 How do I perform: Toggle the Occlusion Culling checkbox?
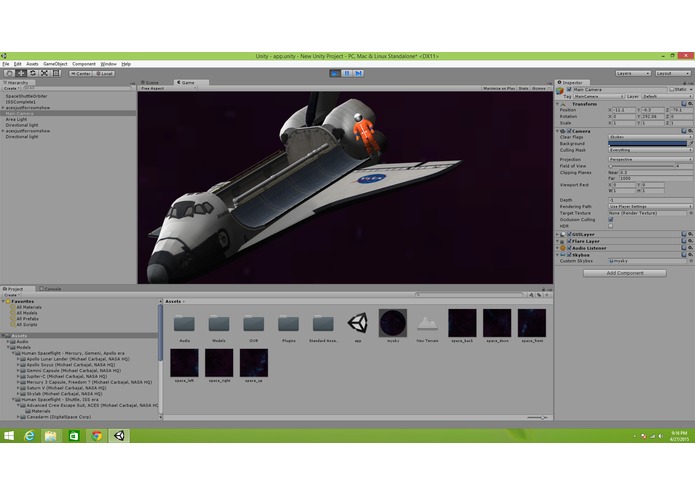[611, 220]
